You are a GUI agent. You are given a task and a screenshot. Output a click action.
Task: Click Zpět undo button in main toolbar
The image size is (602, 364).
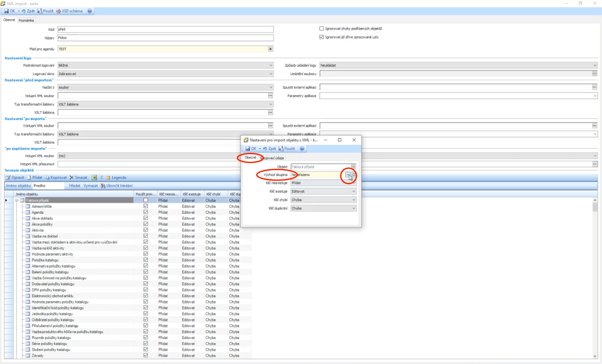pos(28,11)
